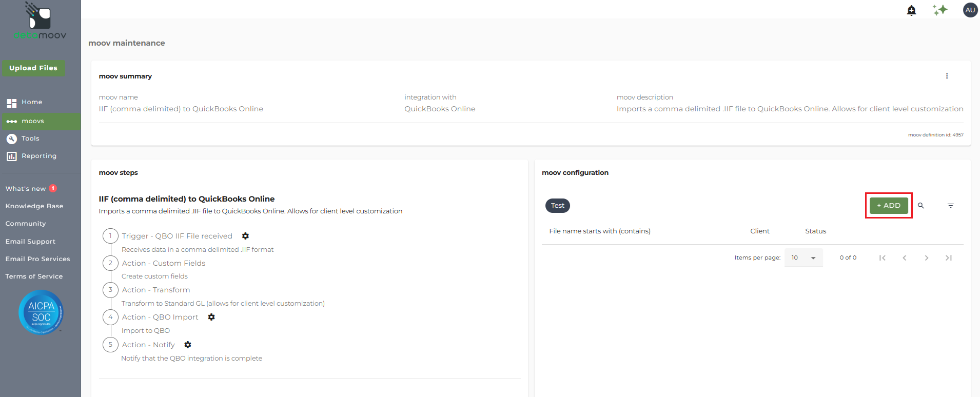Click the '0 of 0' pagination text
This screenshot has width=980, height=397.
pyautogui.click(x=848, y=257)
